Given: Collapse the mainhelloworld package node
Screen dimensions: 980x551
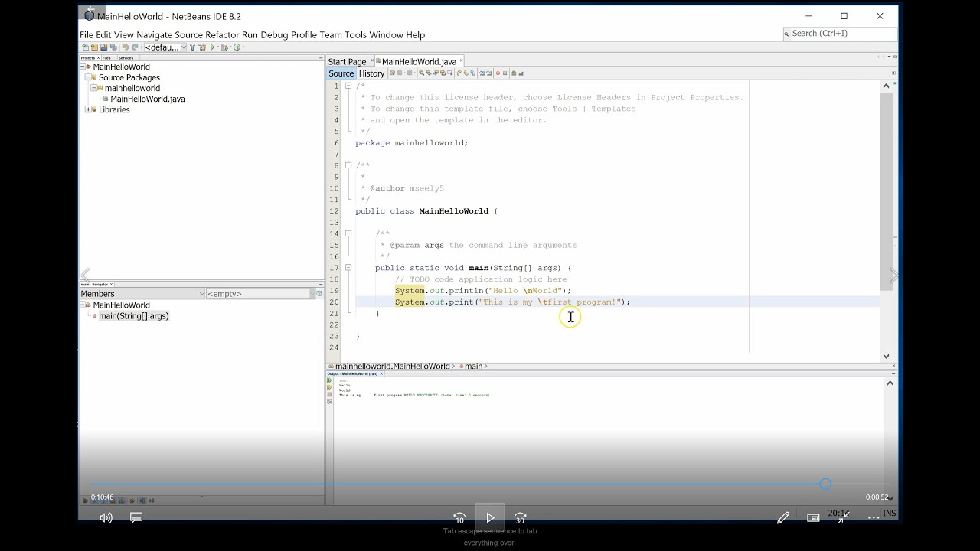Looking at the screenshot, I should click(93, 88).
